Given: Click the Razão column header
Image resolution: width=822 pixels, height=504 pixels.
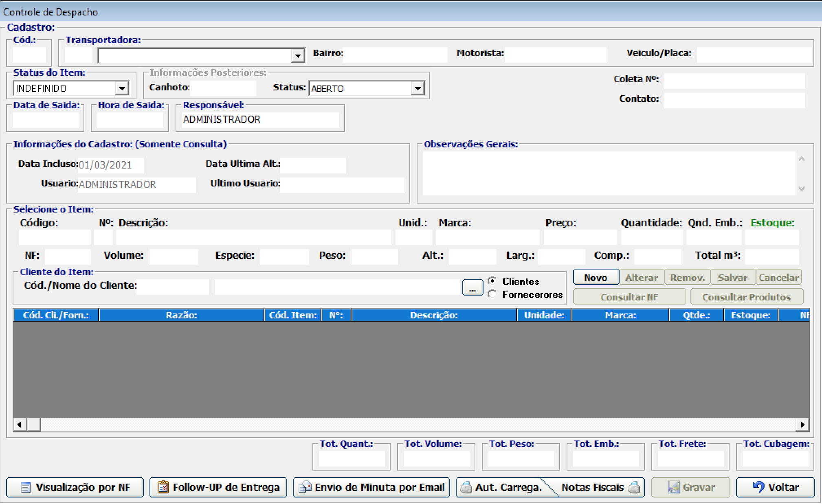Looking at the screenshot, I should click(181, 315).
